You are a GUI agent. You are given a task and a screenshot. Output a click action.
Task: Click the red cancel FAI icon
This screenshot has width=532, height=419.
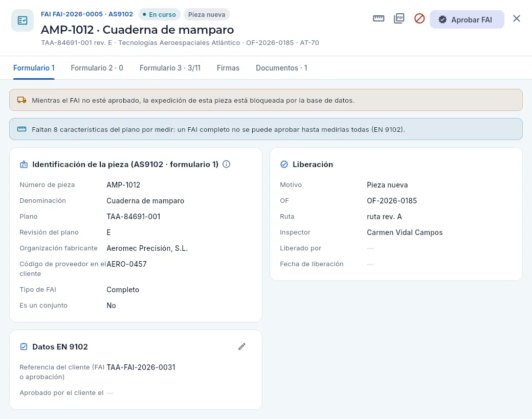click(419, 18)
